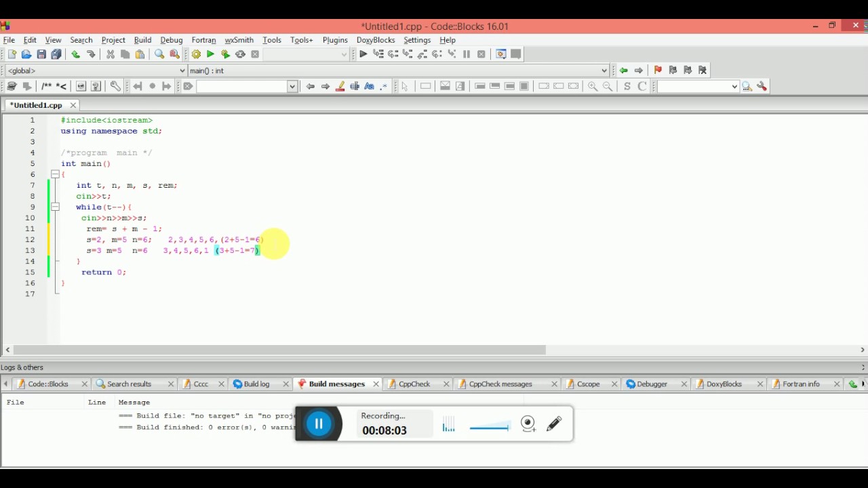Click the Break debugger pause icon
Screen dimensions: 868x488
pos(467,54)
